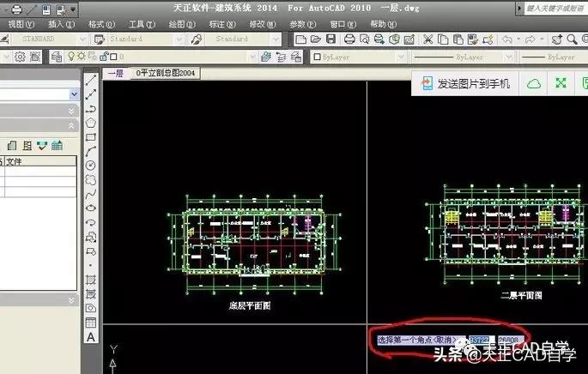Open layer name dropdown showing 0
This screenshot has height=374, width=588.
pos(252,57)
